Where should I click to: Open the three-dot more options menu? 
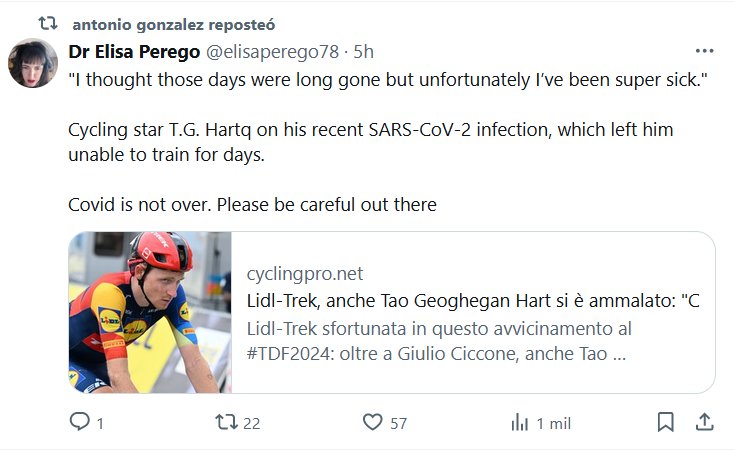[x=704, y=50]
